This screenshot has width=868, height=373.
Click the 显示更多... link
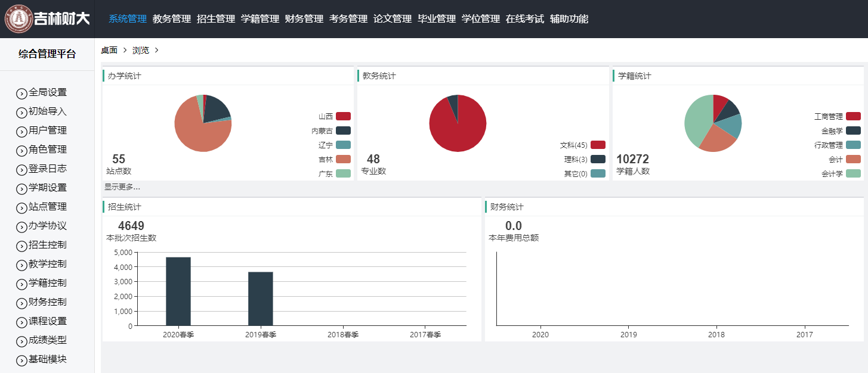pos(122,187)
